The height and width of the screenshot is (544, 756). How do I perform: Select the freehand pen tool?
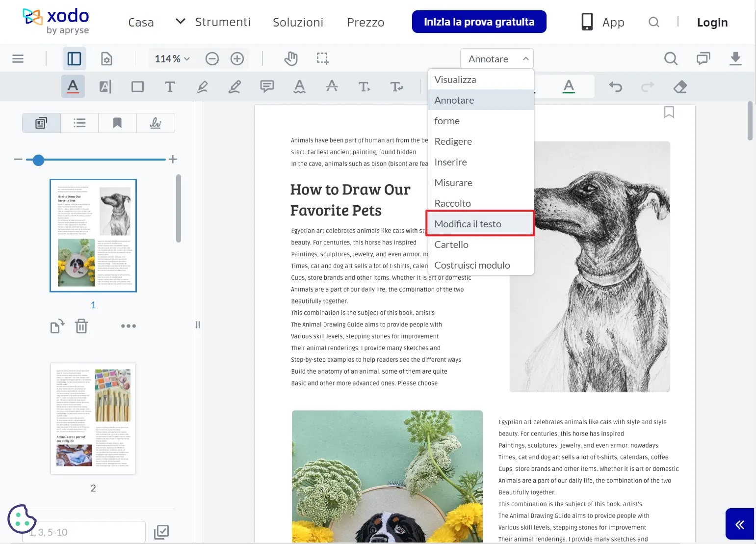pyautogui.click(x=235, y=87)
